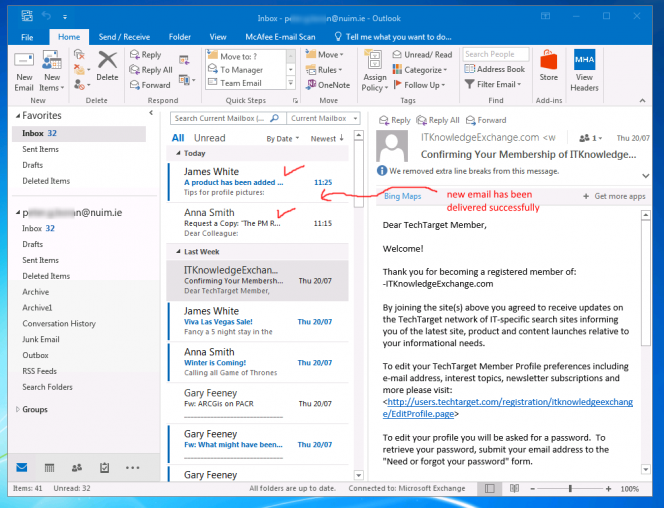Open the New Items button

coord(52,71)
